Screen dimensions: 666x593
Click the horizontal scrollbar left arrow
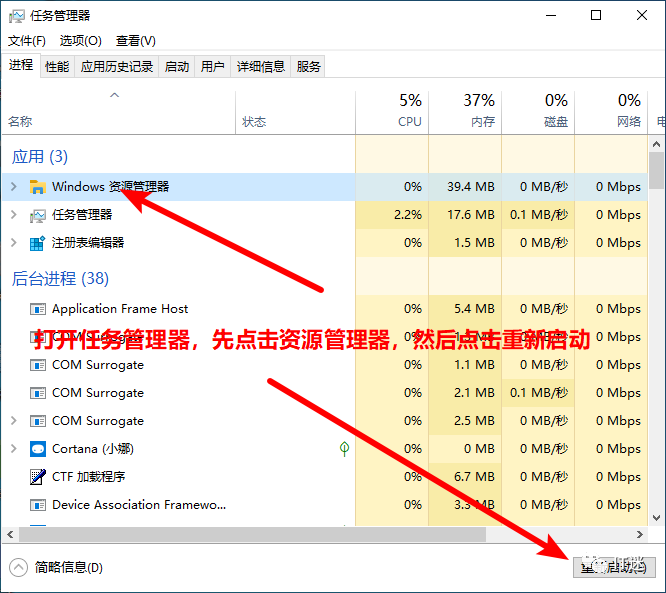coord(11,535)
